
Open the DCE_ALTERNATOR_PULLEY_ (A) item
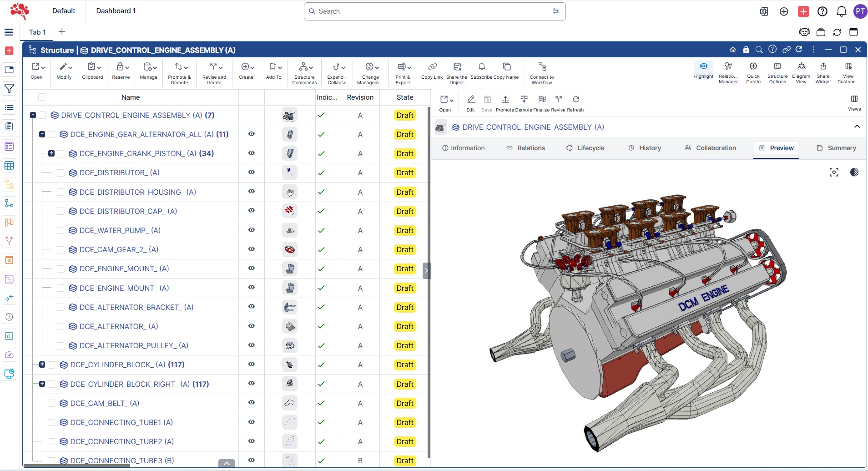(134, 346)
